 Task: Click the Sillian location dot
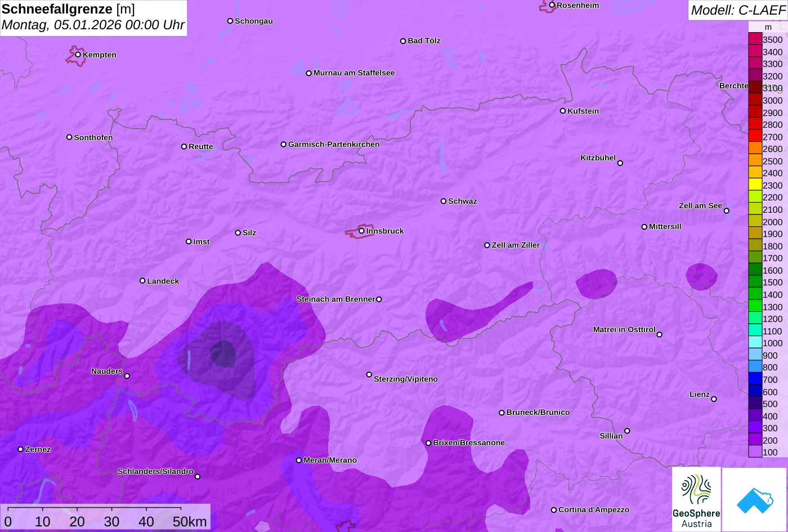point(627,431)
